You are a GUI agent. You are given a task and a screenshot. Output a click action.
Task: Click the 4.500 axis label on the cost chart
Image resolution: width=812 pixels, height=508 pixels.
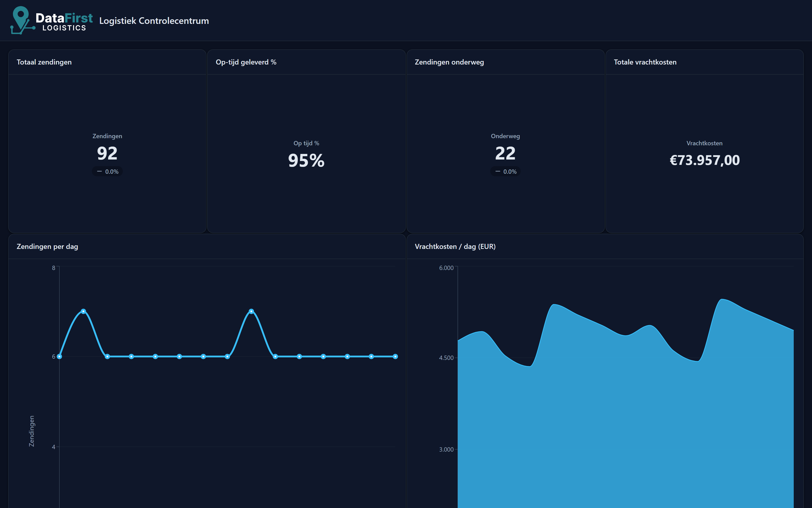pos(446,358)
